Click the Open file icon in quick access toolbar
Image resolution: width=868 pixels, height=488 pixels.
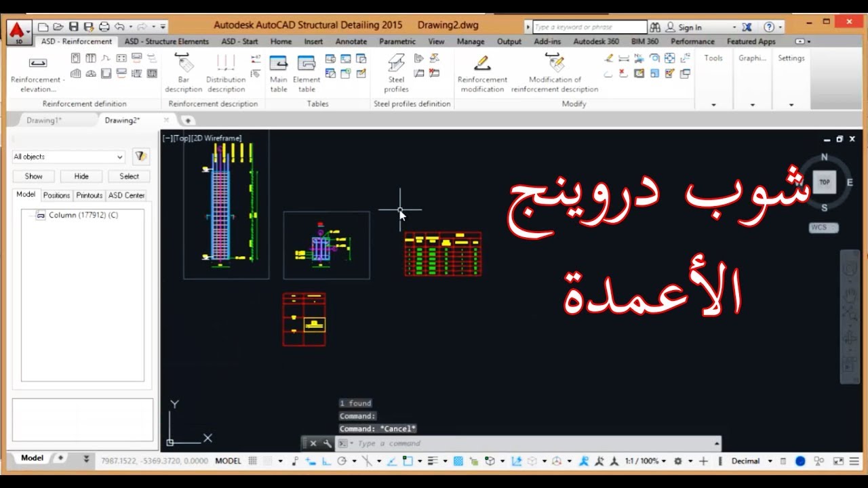click(x=58, y=27)
